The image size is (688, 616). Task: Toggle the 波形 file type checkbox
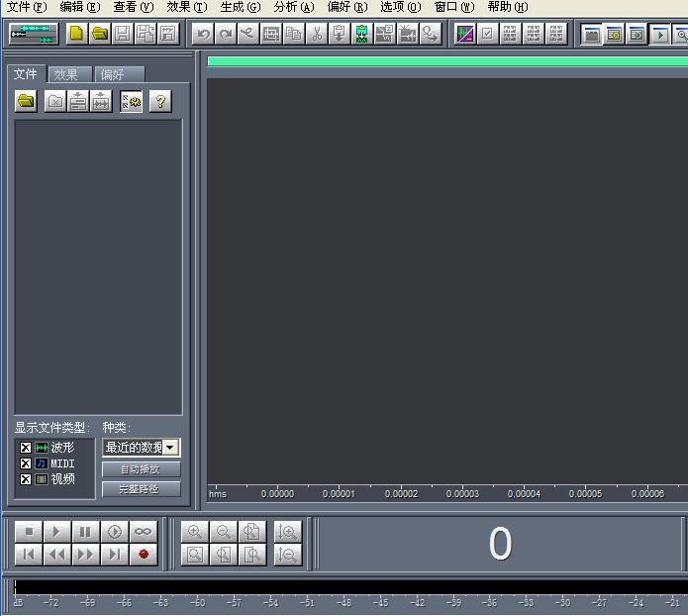click(26, 448)
